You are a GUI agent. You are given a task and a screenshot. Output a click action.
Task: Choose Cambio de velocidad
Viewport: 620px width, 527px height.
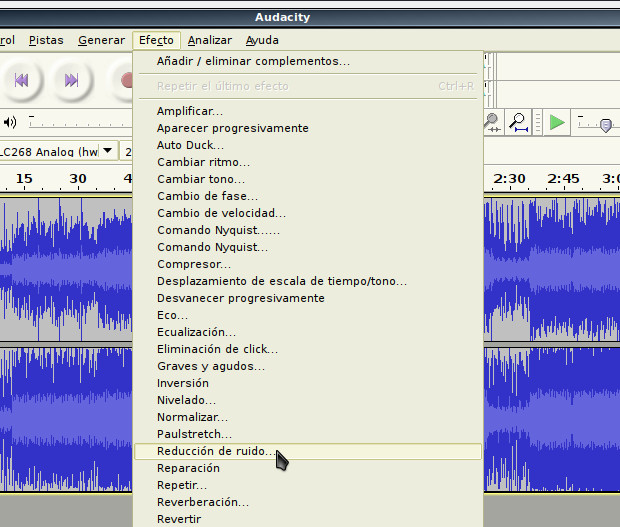pos(308,213)
